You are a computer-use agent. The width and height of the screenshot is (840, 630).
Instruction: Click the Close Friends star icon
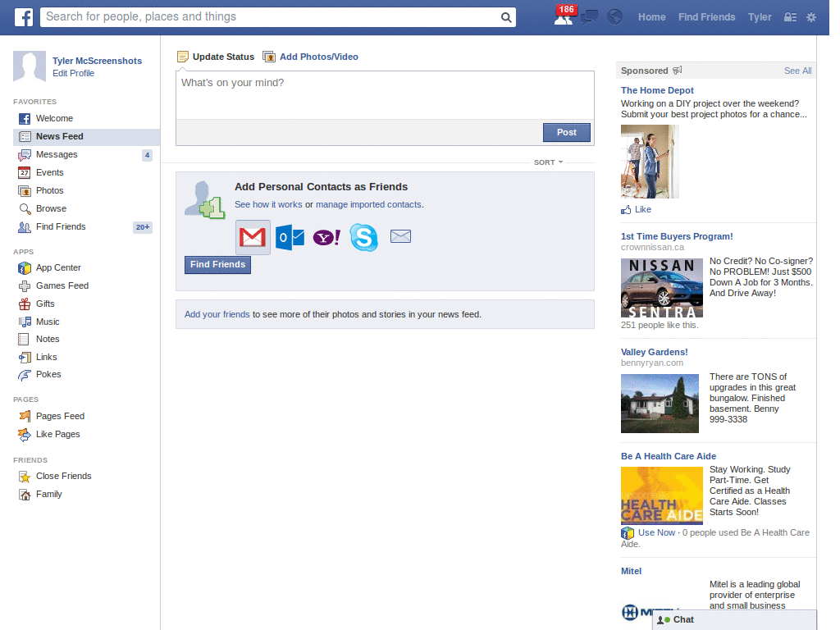(25, 477)
